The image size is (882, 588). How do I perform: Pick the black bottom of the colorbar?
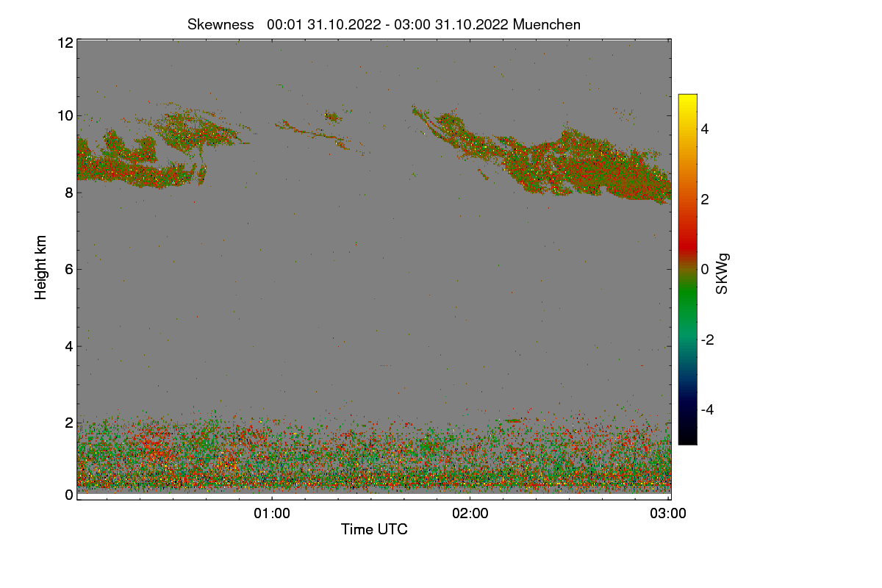687,437
